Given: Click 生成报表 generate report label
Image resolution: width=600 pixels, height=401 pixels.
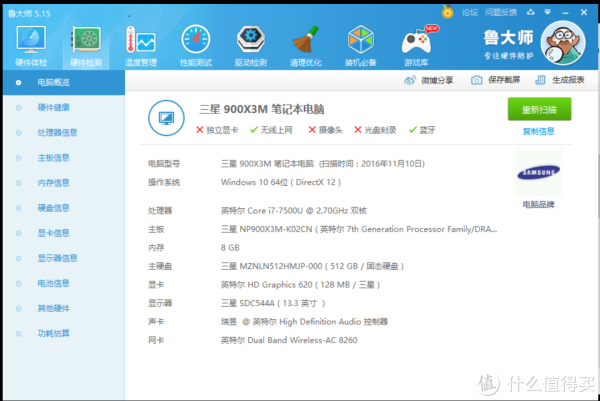Looking at the screenshot, I should pos(568,80).
